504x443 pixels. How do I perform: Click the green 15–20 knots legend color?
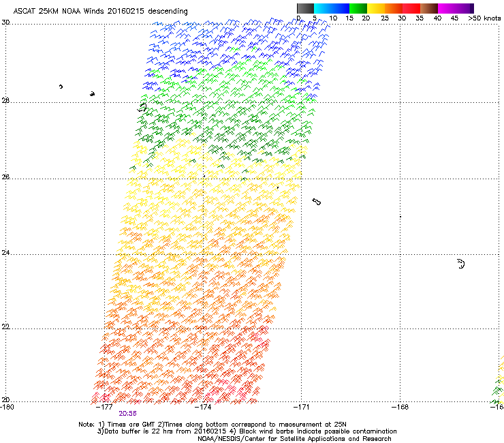pos(358,8)
